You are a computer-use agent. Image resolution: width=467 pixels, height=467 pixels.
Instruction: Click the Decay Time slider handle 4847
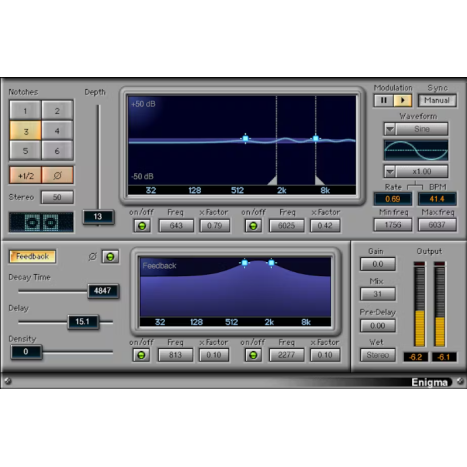point(103,291)
